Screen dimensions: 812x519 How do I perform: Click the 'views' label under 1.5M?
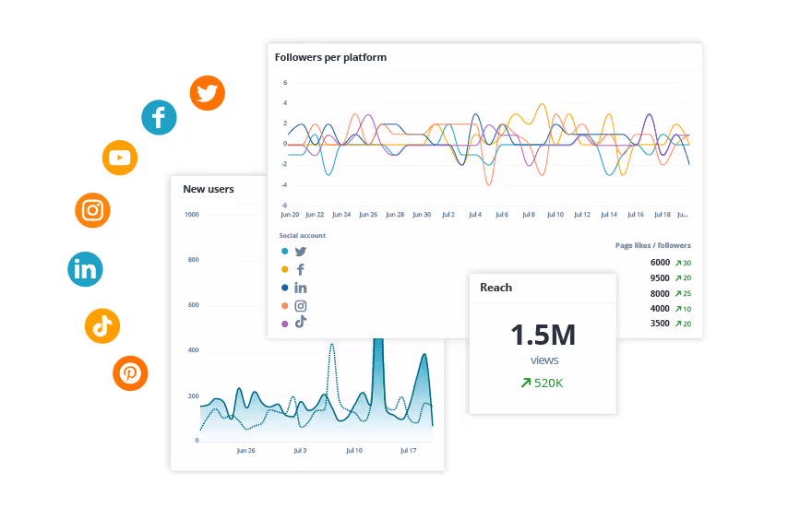544,360
